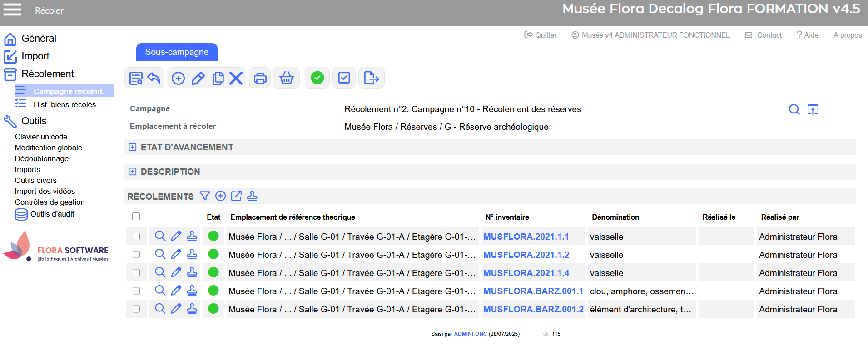Click the red X delete icon
Viewport: 868px width, 360px height.
point(236,78)
